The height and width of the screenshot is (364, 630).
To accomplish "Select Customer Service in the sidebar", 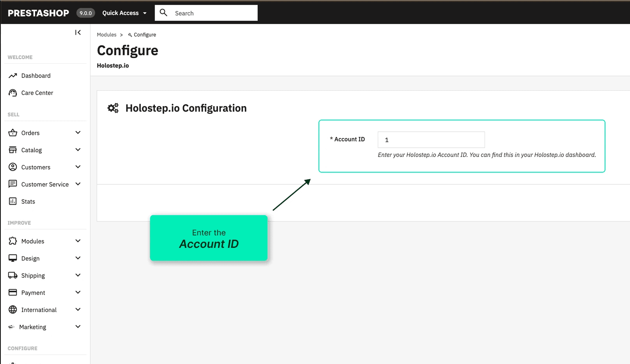I will 45,184.
